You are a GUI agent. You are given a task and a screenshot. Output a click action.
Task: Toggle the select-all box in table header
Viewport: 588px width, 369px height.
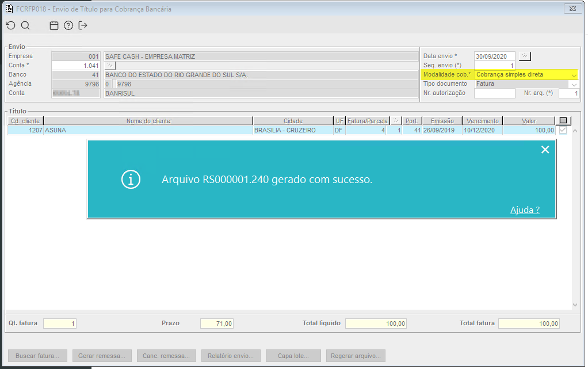(x=563, y=120)
